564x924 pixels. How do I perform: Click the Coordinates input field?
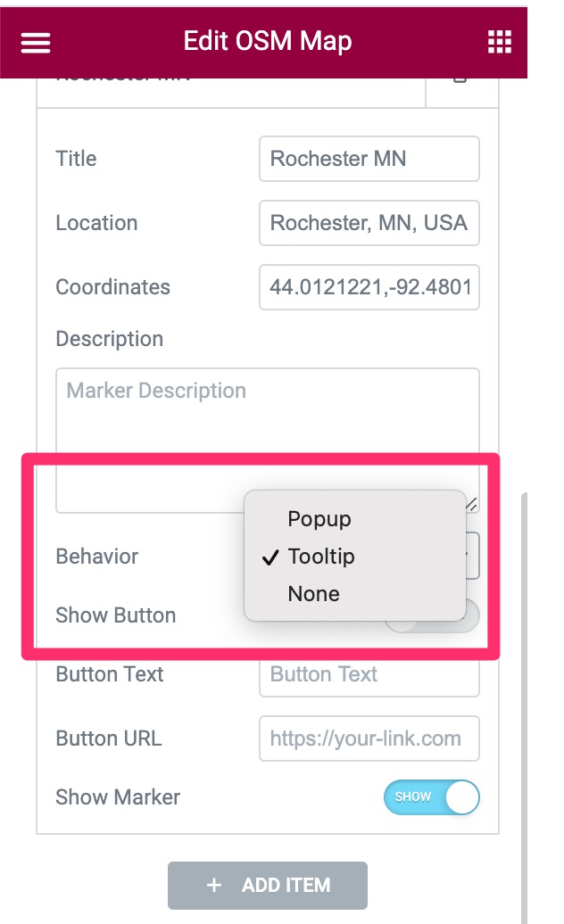pos(369,287)
